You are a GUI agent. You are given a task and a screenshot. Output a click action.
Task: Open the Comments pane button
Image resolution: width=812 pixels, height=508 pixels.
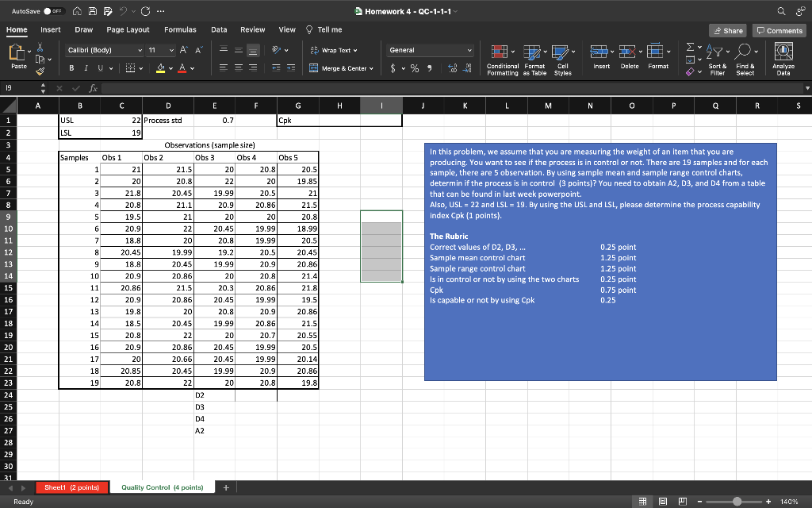(x=779, y=30)
